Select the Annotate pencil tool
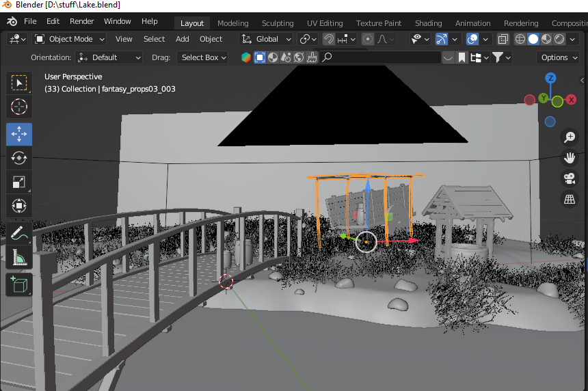The width and height of the screenshot is (588, 391). point(18,234)
